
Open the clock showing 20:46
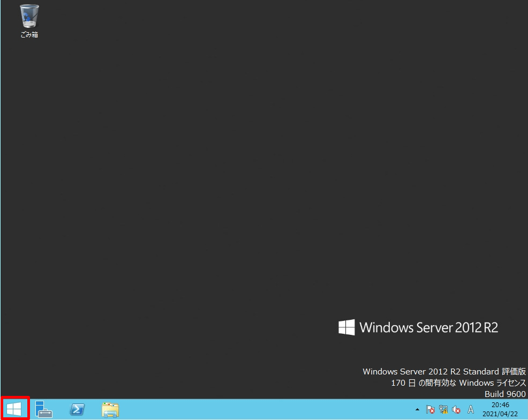point(500,409)
